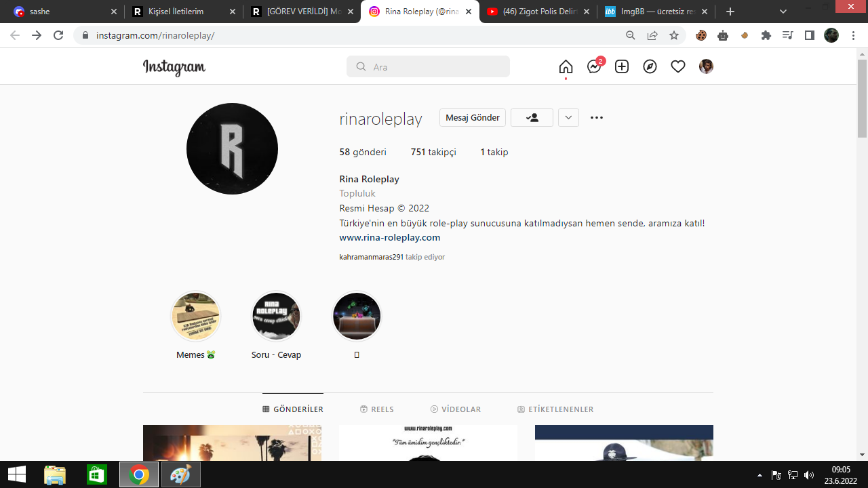Open Chrome tab search dropdown
Image resolution: width=868 pixels, height=488 pixels.
click(783, 12)
